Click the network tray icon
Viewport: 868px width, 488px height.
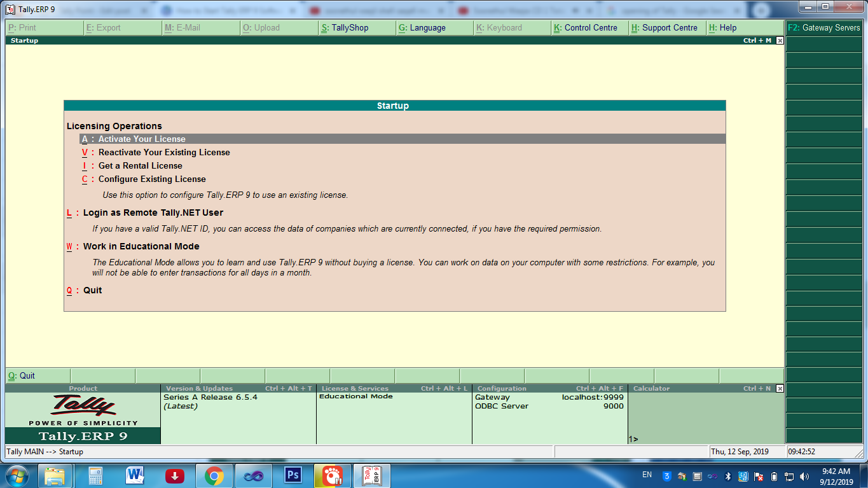789,476
